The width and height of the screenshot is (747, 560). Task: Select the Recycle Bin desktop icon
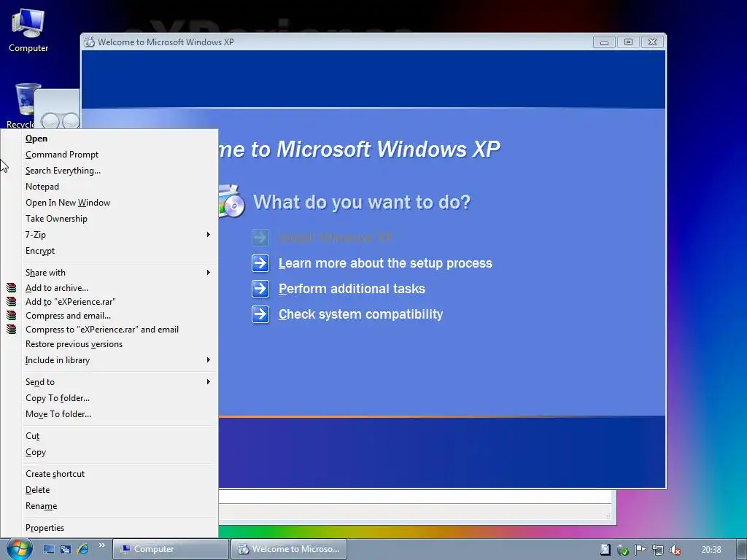24,106
